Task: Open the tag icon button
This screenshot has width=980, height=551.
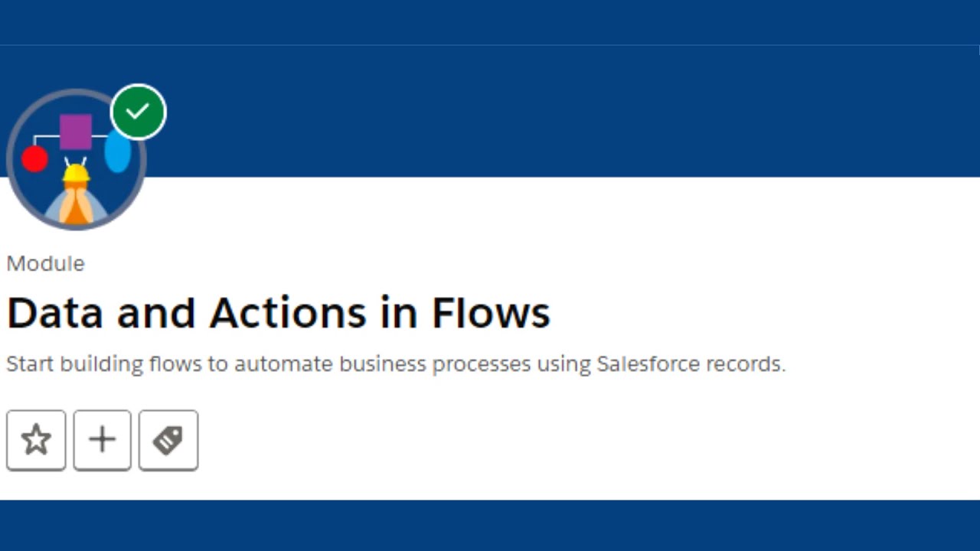Action: pos(168,440)
